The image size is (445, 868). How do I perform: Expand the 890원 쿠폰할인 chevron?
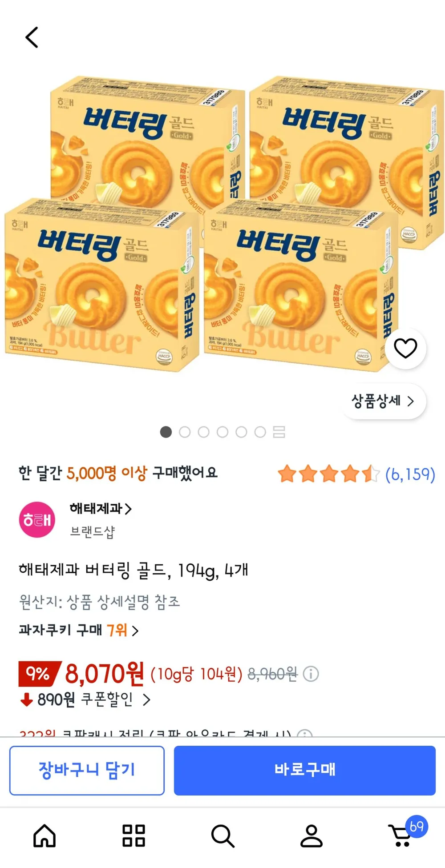coord(146,700)
